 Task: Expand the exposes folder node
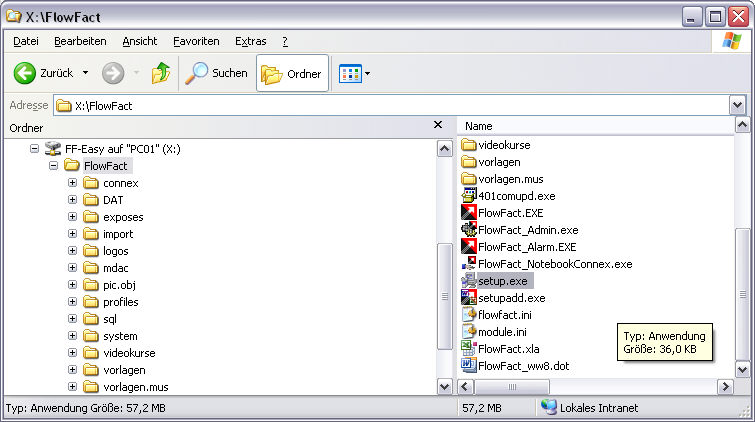click(x=72, y=217)
